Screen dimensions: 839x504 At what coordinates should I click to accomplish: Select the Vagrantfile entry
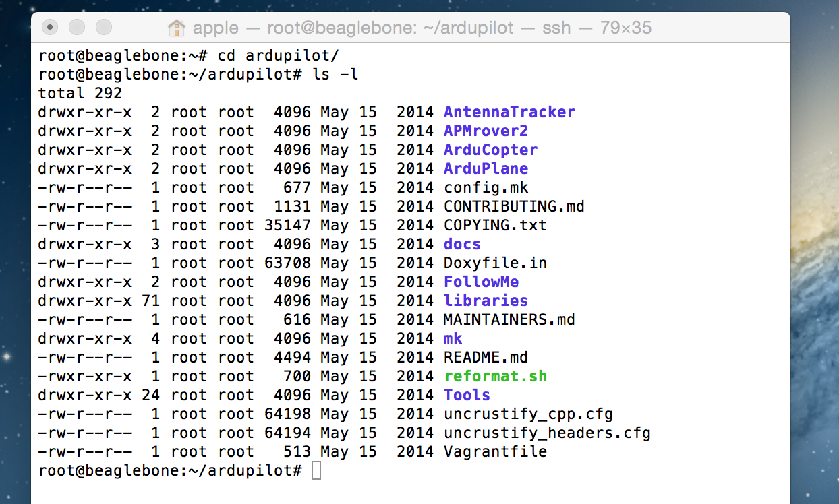[495, 451]
